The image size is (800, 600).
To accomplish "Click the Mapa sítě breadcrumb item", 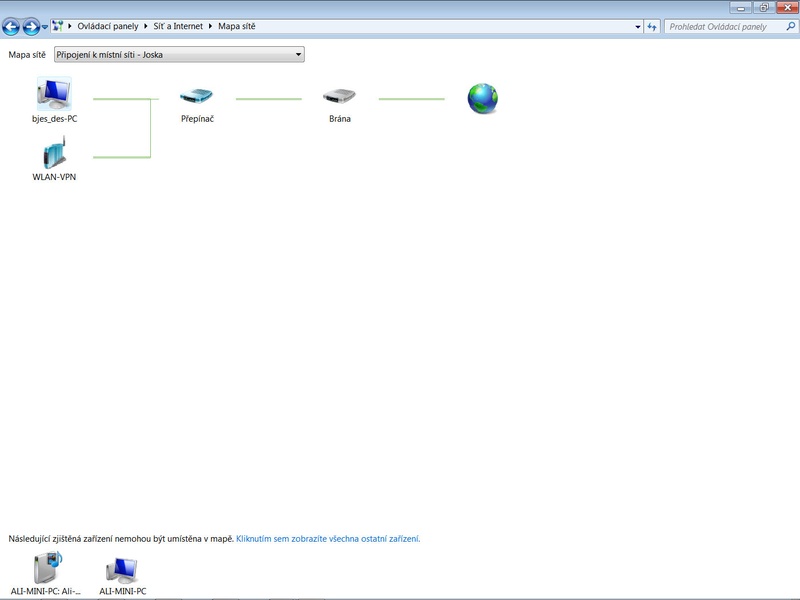I will pos(237,27).
